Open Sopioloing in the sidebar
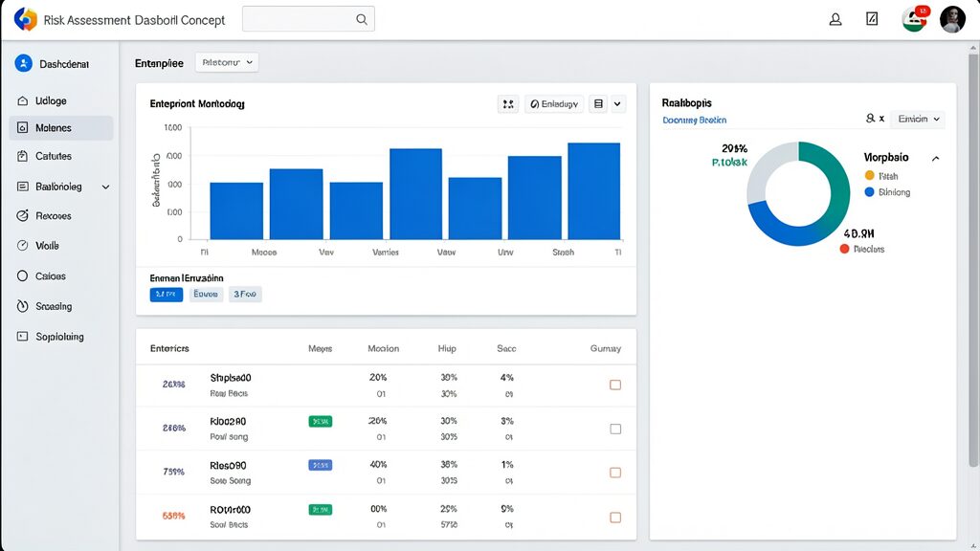980x551 pixels. pyautogui.click(x=61, y=336)
